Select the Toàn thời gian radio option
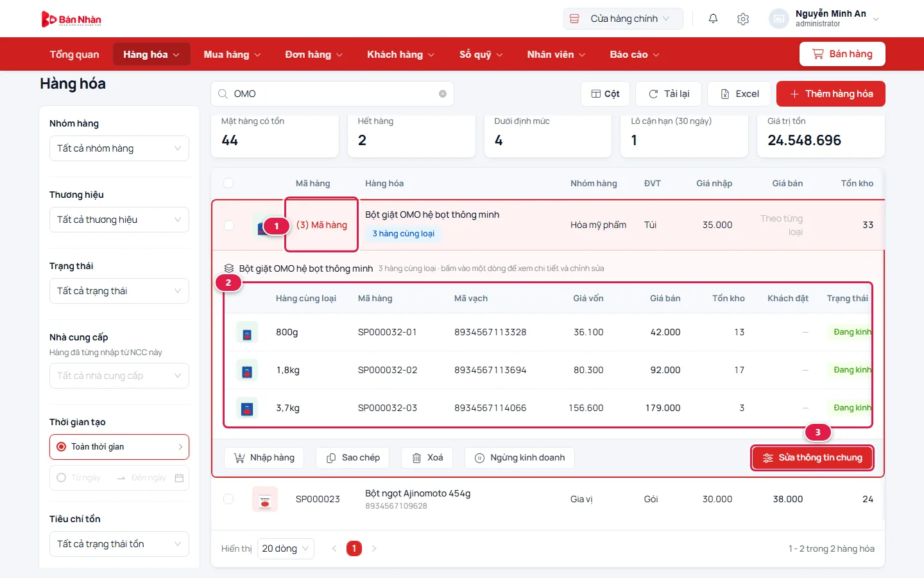 (62, 447)
